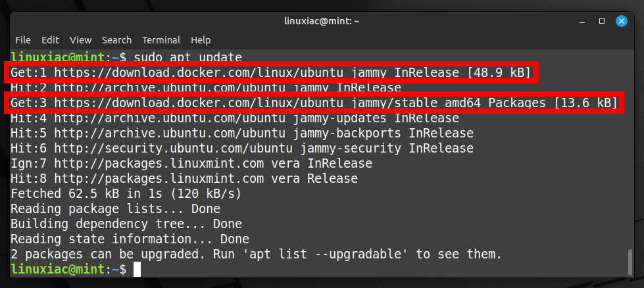Maximize the terminal window
The height and width of the screenshot is (288, 644).
point(602,21)
